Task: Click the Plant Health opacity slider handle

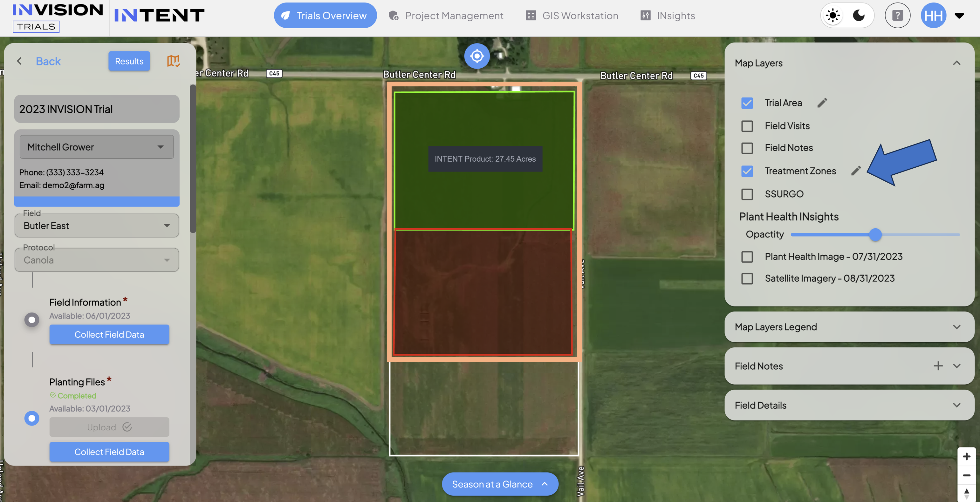Action: 875,235
